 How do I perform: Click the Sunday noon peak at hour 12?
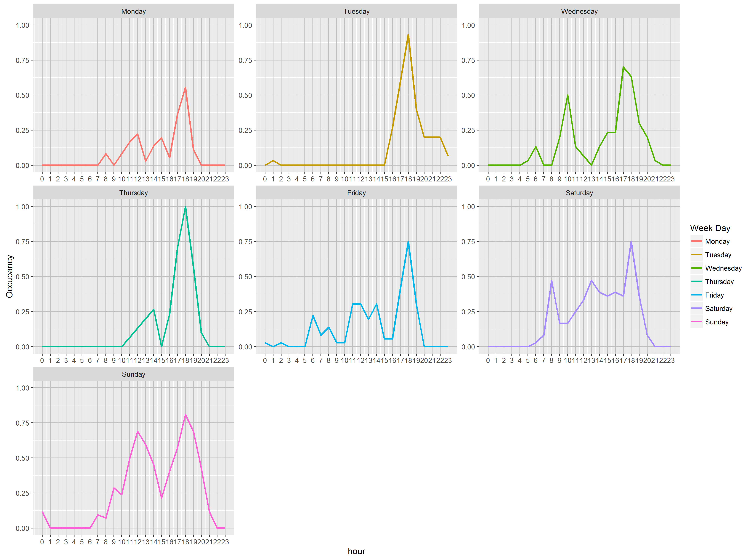pos(138,431)
